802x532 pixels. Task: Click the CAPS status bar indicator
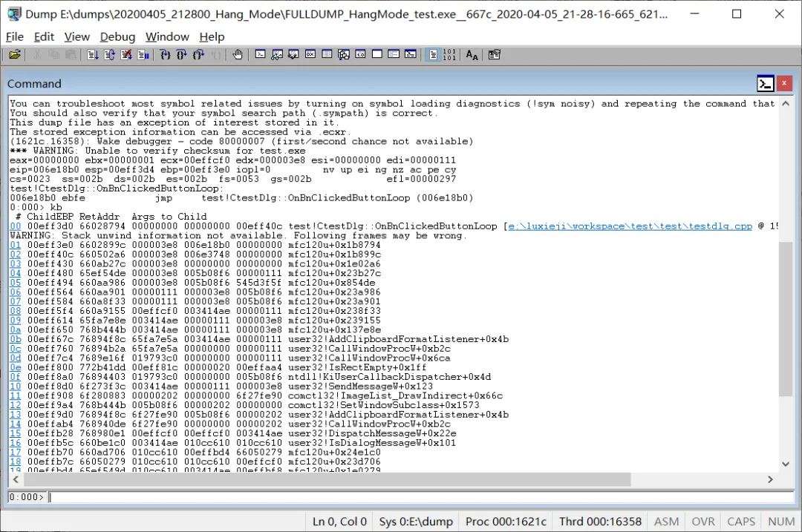741,522
